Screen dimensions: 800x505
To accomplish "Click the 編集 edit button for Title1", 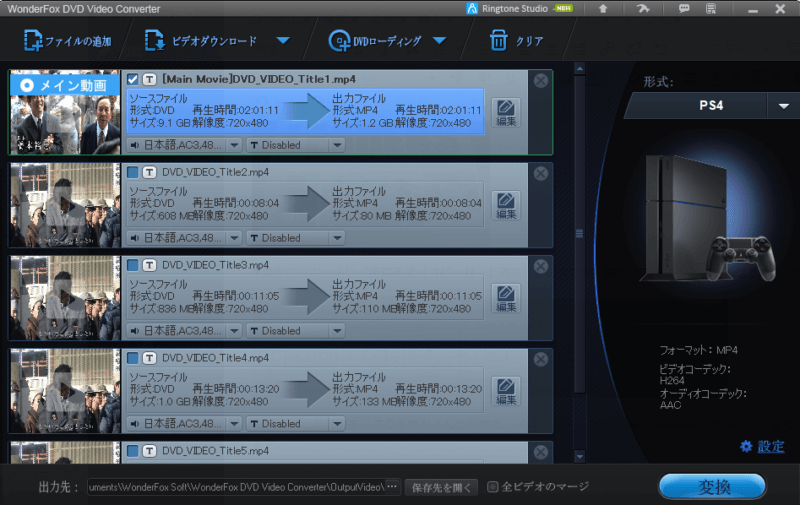I will click(506, 113).
